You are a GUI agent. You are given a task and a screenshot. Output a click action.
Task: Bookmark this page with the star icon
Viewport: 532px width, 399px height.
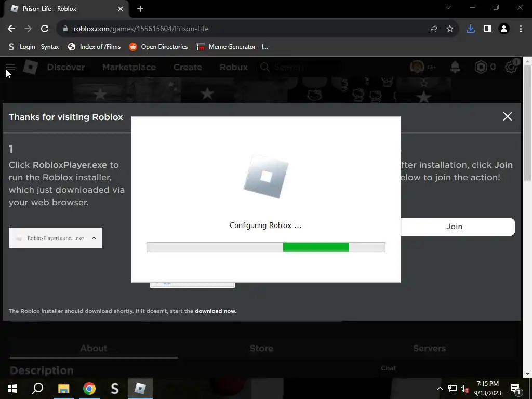[450, 29]
